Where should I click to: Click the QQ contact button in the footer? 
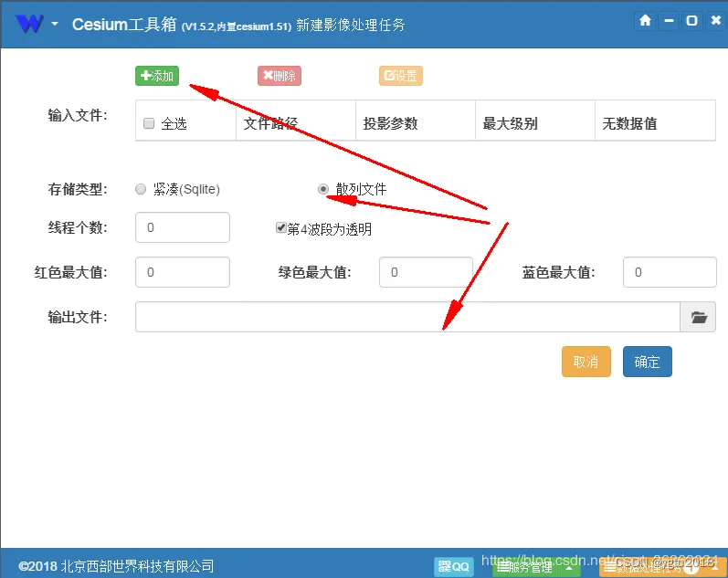click(x=454, y=566)
